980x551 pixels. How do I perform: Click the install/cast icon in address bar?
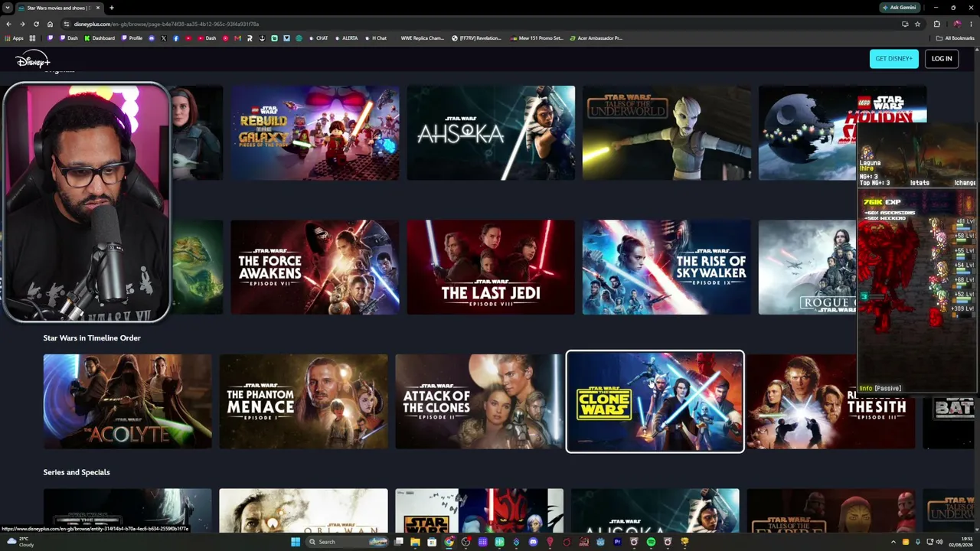pyautogui.click(x=904, y=24)
